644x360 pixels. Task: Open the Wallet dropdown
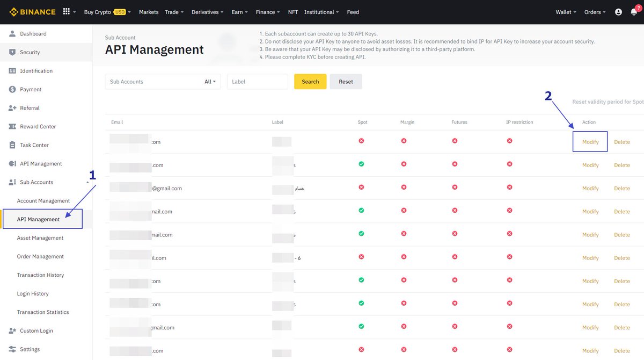tap(566, 12)
